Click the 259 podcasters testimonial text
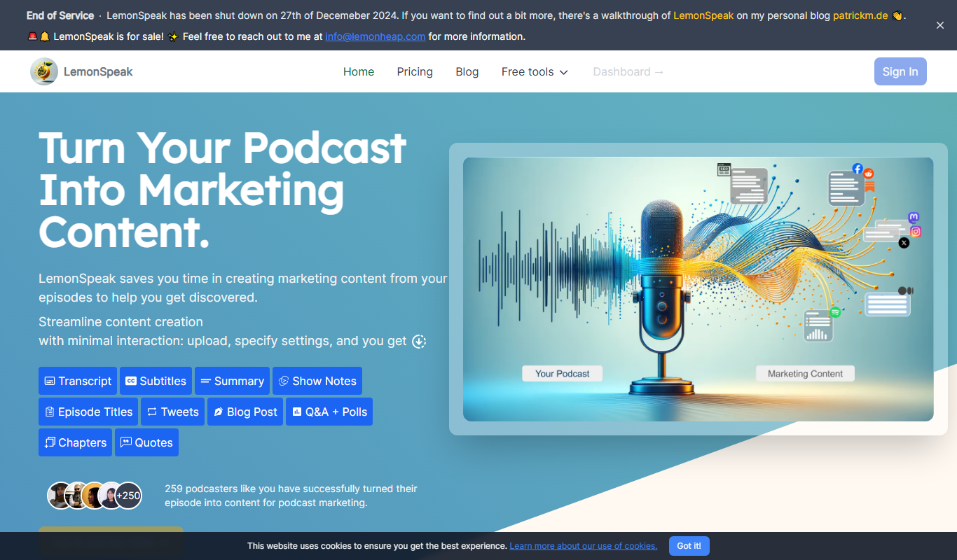The height and width of the screenshot is (560, 957). (291, 496)
